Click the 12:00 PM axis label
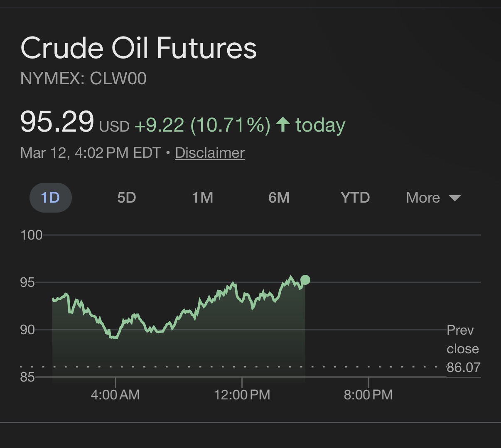The image size is (501, 448). (x=242, y=394)
